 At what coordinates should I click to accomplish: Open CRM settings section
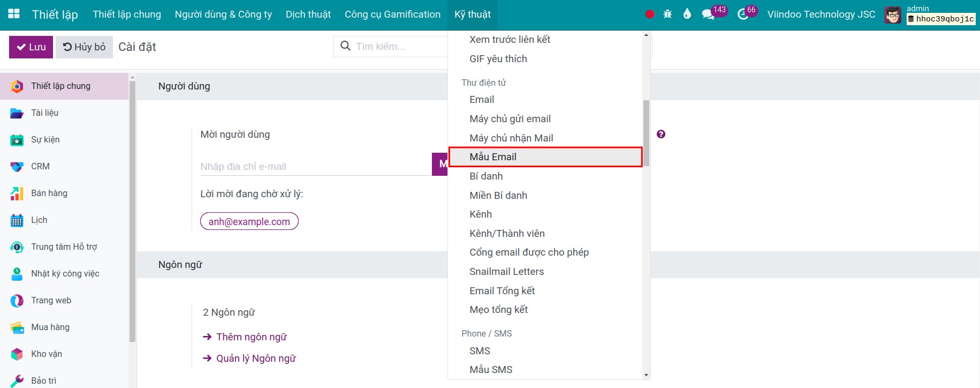point(64,167)
